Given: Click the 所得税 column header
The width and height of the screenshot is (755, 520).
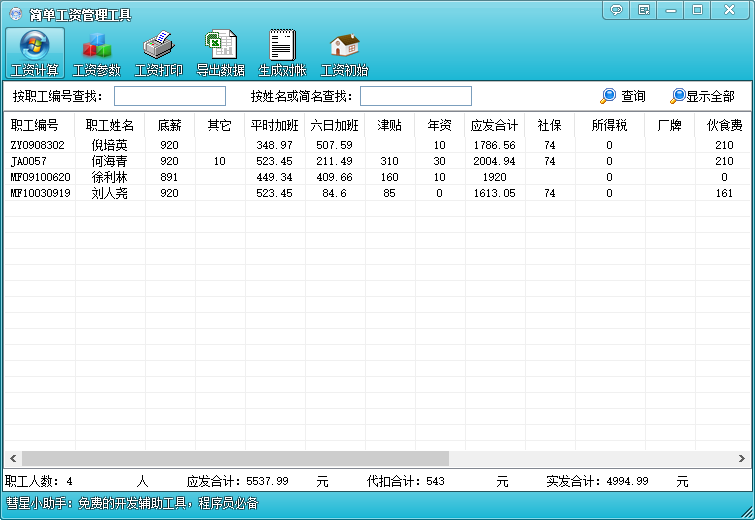Looking at the screenshot, I should [610, 125].
